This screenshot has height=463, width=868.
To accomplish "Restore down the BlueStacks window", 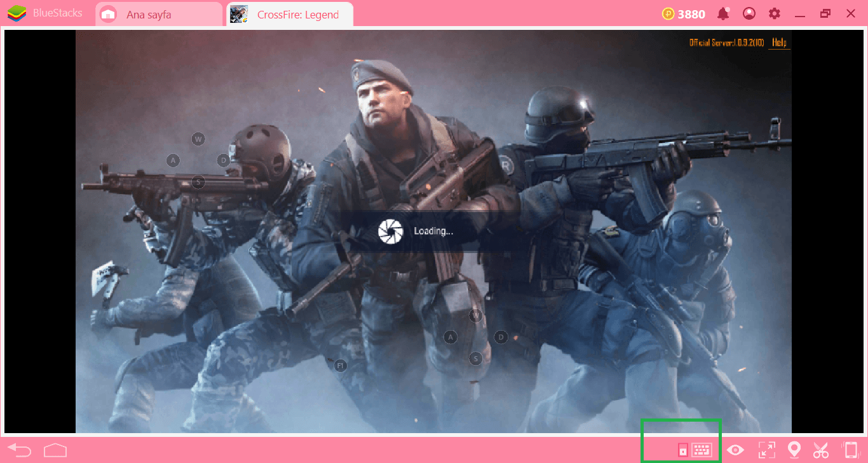I will click(825, 14).
